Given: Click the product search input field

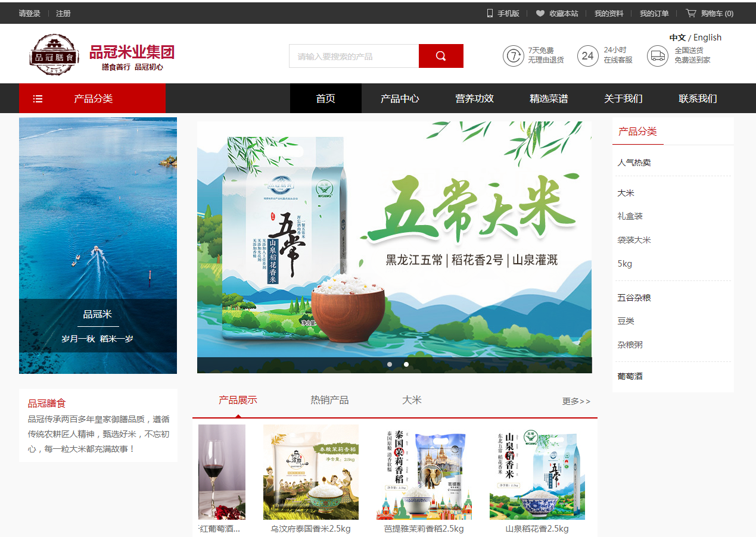Looking at the screenshot, I should [354, 56].
